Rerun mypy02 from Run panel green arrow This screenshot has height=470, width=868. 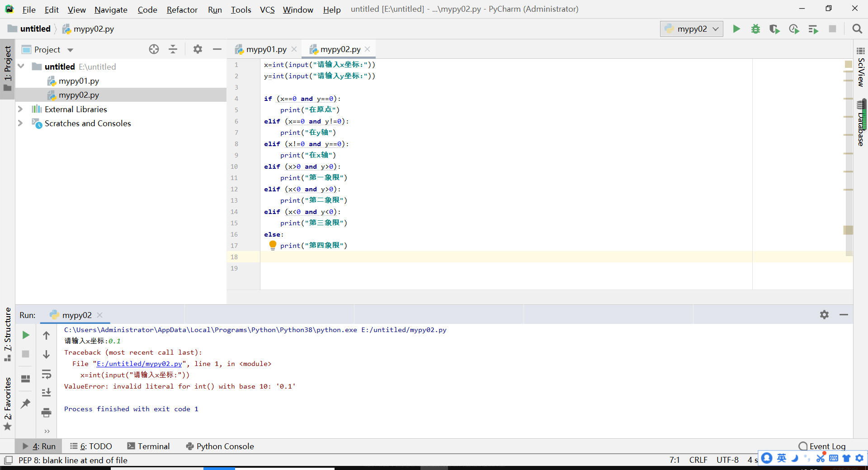[26, 335]
